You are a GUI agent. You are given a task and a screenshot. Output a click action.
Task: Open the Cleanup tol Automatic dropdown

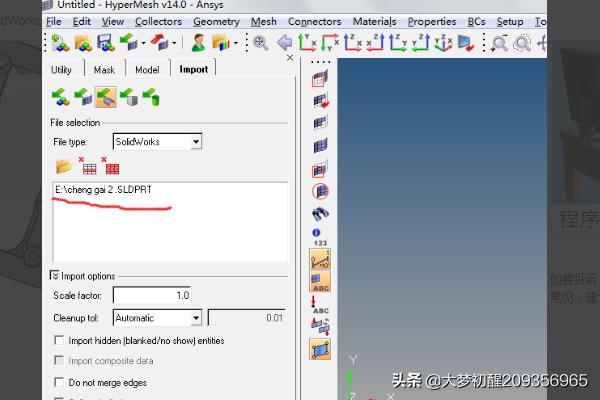click(x=196, y=318)
